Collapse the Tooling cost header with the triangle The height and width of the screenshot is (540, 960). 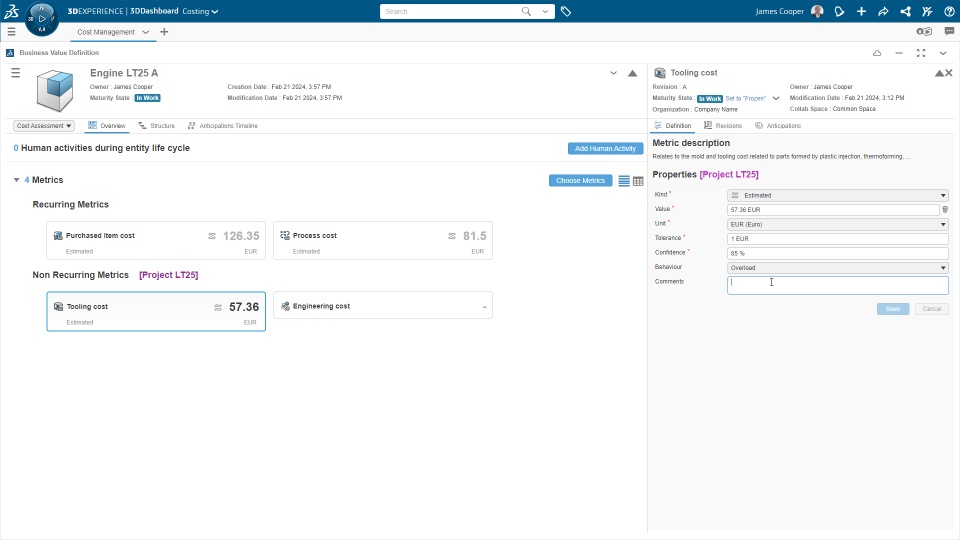pyautogui.click(x=939, y=73)
